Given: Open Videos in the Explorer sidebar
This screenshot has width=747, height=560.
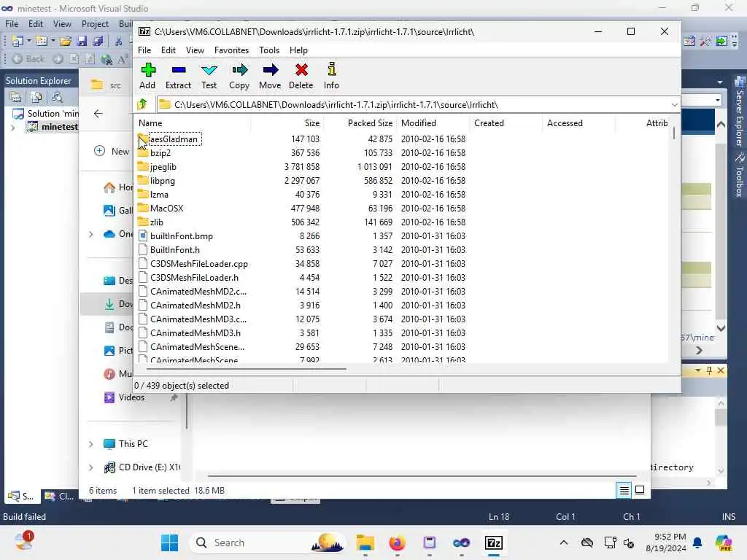Looking at the screenshot, I should pyautogui.click(x=131, y=397).
